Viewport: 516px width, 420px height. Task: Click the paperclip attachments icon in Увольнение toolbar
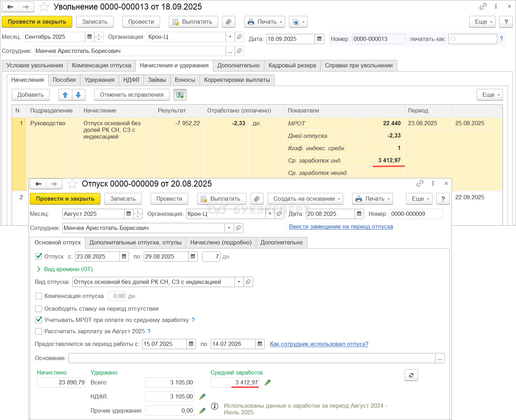point(228,22)
